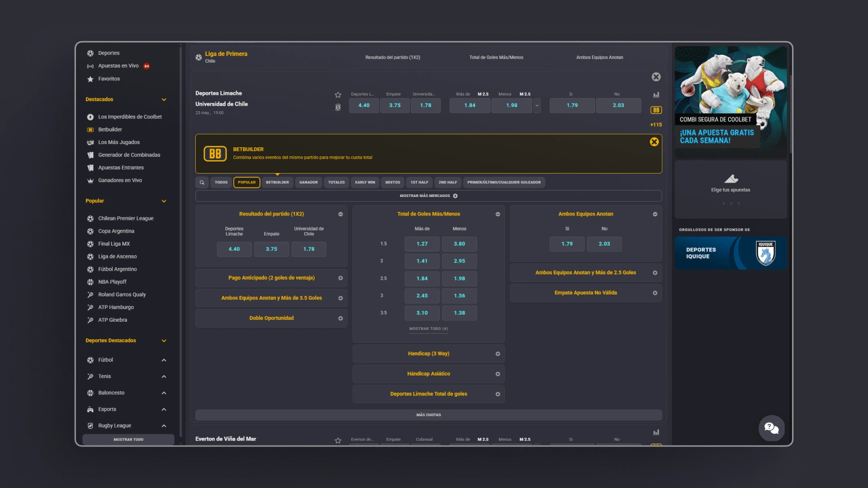Close the expanded match panel
This screenshot has width=868, height=488.
(x=656, y=77)
